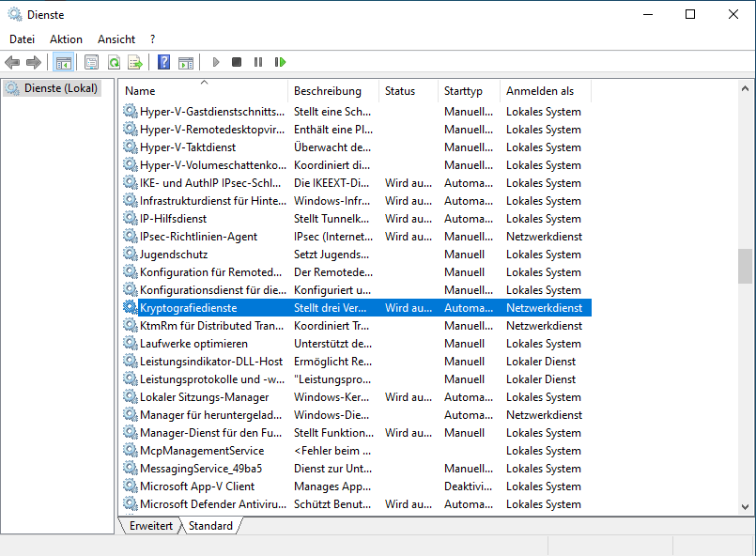Click the vertical scrollbar thumb of the list
This screenshot has height=556, width=756.
745,265
